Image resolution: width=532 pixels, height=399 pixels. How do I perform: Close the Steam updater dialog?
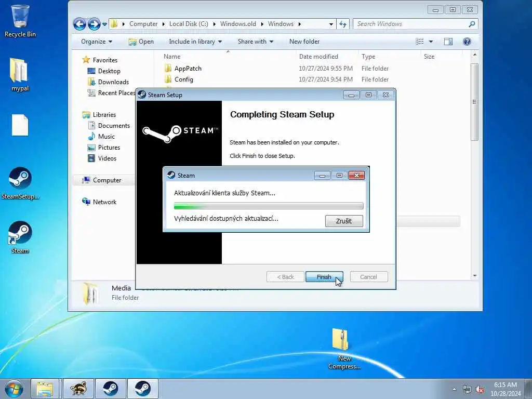point(356,176)
